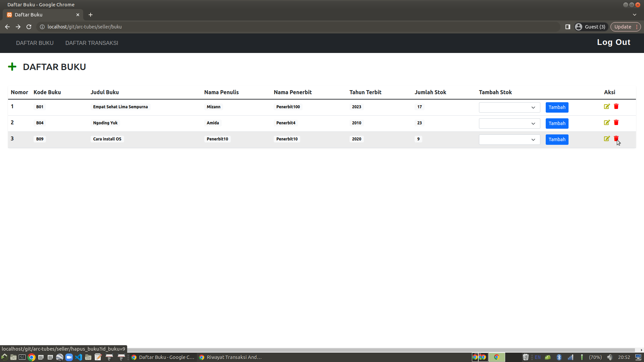Screen dimensions: 644x362
Task: Click Tambah button for Ngoding Yuk
Action: 557,124
